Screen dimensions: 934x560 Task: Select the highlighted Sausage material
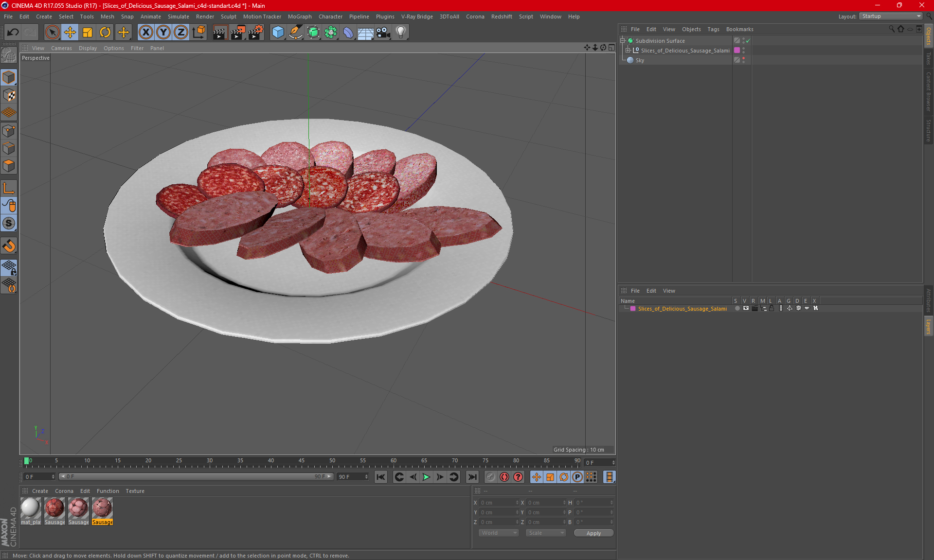point(102,511)
